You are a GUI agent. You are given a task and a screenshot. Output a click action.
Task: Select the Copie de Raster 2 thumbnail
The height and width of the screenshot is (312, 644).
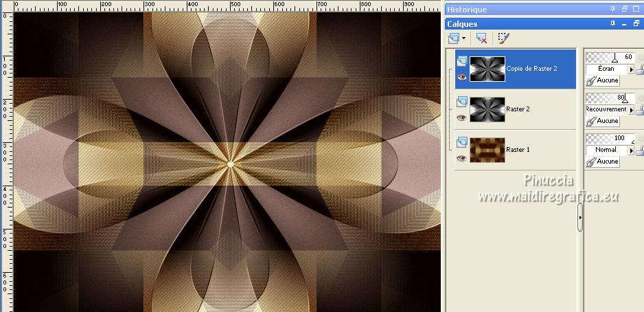click(x=487, y=69)
